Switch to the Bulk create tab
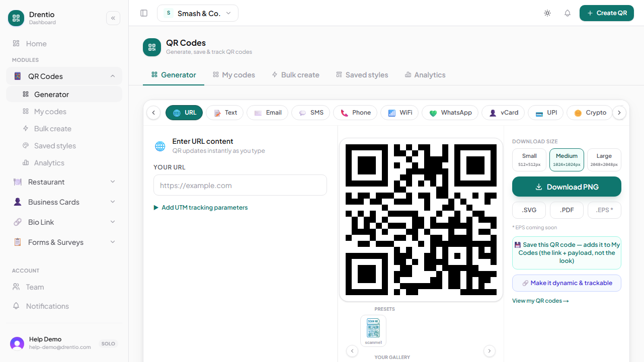The width and height of the screenshot is (644, 362). click(x=295, y=75)
